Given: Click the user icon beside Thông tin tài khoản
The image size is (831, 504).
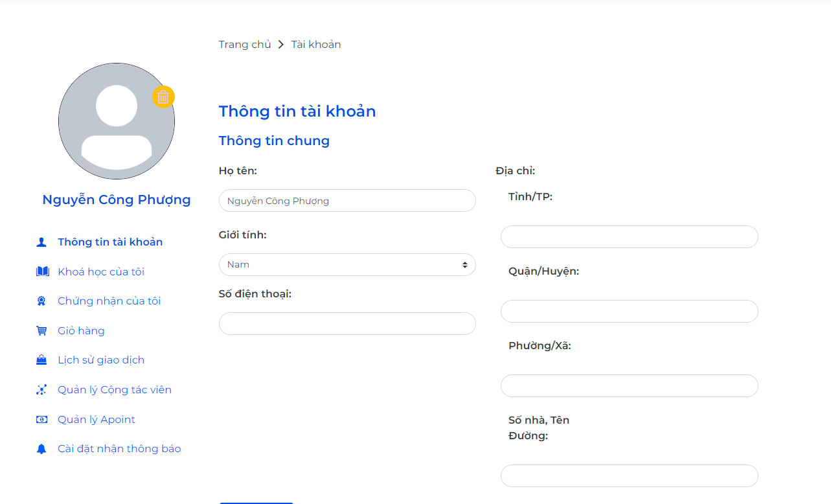Looking at the screenshot, I should (x=41, y=242).
